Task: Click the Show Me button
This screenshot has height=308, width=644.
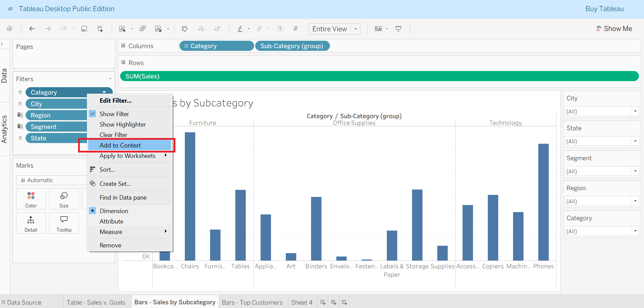Action: point(614,29)
